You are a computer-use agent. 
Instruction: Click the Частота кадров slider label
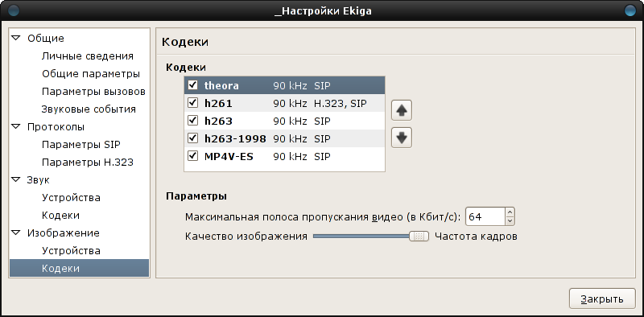(x=476, y=237)
